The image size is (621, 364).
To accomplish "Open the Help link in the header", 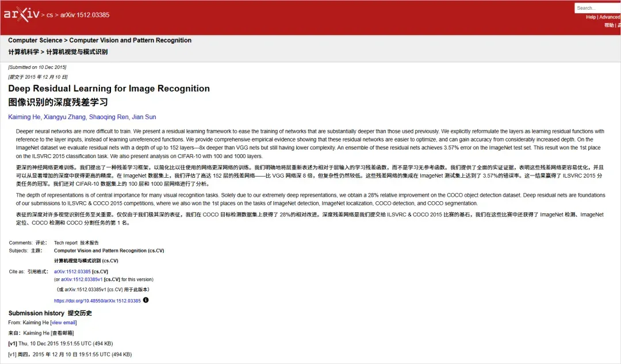I will click(591, 17).
